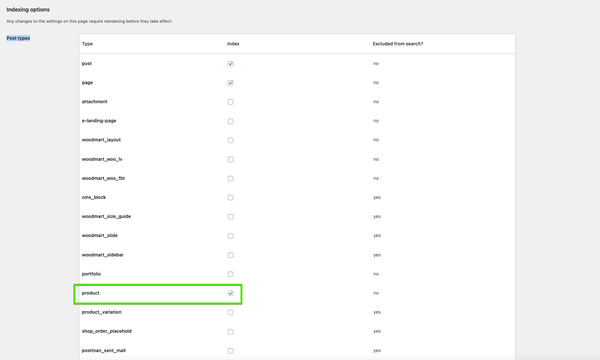Click the 'no' value in product row
The width and height of the screenshot is (600, 360).
coord(376,293)
